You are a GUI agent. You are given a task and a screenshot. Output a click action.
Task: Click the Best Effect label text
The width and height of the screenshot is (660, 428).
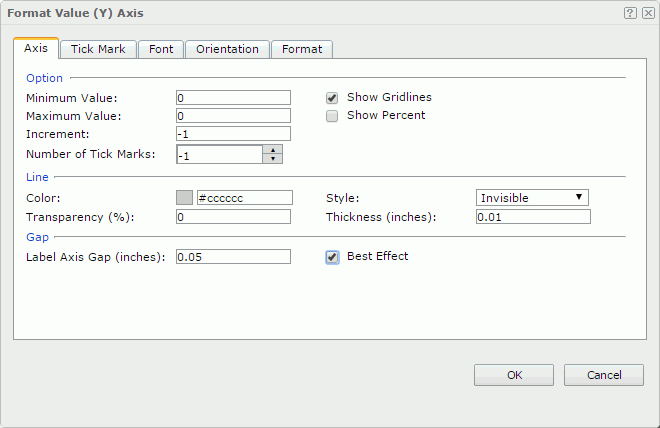pyautogui.click(x=378, y=256)
